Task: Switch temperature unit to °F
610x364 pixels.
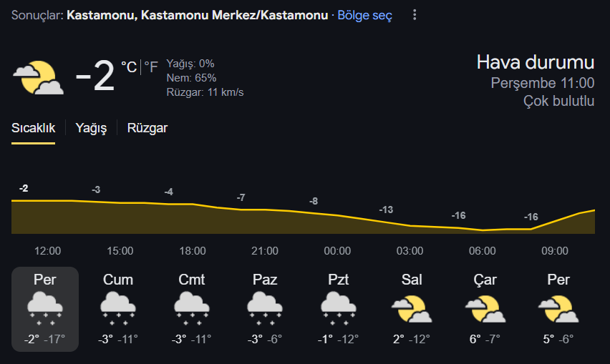Action: point(151,67)
